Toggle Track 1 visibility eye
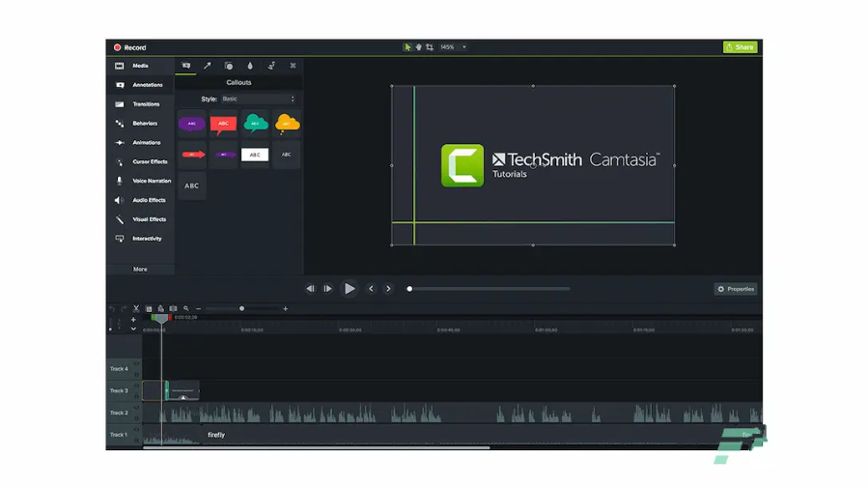Screen dimensions: 868x487 tap(136, 430)
